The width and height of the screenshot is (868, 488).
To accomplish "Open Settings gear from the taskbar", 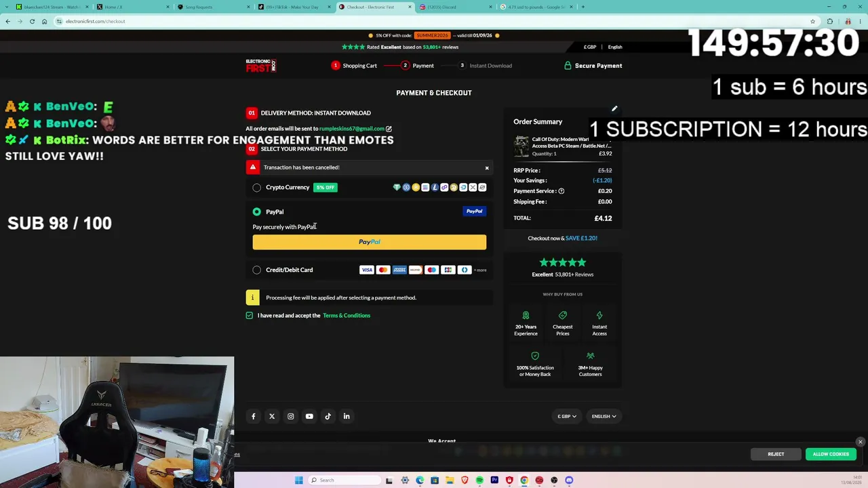I will click(405, 480).
